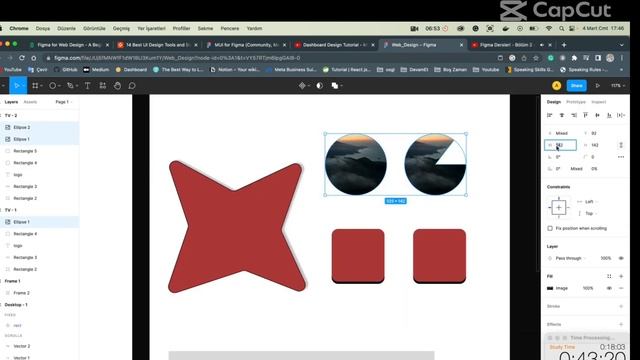This screenshot has height=360, width=640.
Task: Open the YouTube bookmark
Action: 12,70
